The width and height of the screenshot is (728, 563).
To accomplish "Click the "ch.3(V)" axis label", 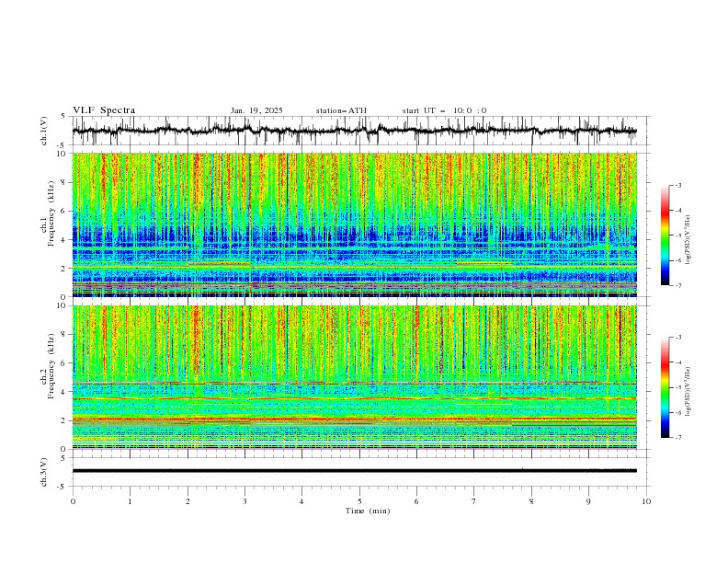I will point(44,472).
